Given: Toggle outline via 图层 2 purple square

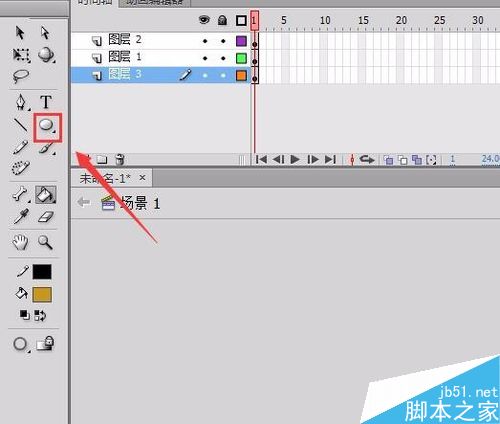Looking at the screenshot, I should 241,41.
